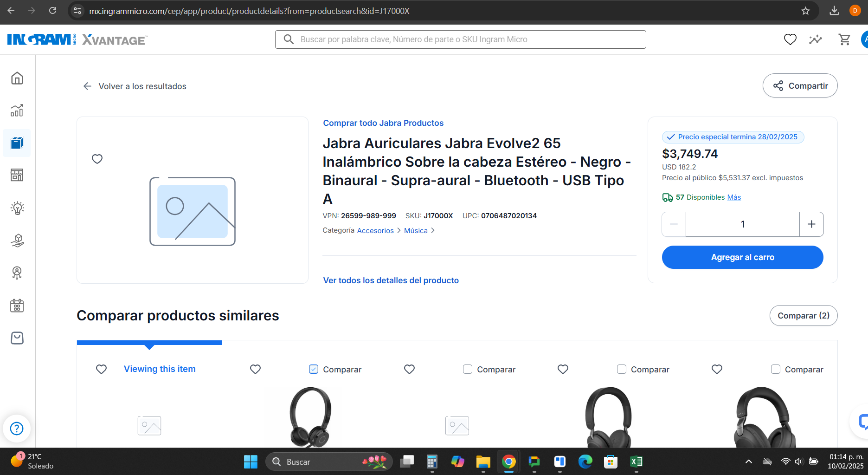The width and height of the screenshot is (868, 475).
Task: Open Excel from the taskbar
Action: pyautogui.click(x=636, y=462)
